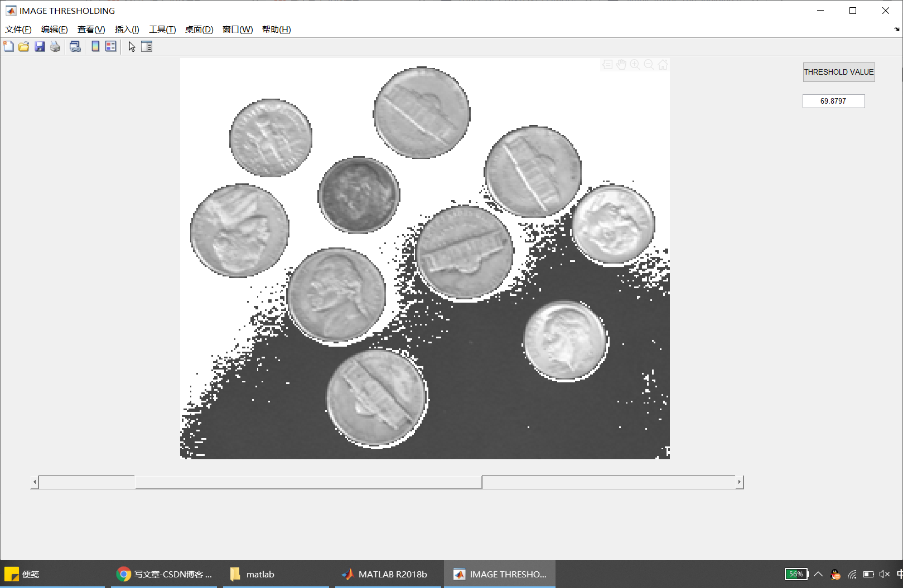
Task: Open the Wi-Fi network tray icon
Action: (x=852, y=574)
